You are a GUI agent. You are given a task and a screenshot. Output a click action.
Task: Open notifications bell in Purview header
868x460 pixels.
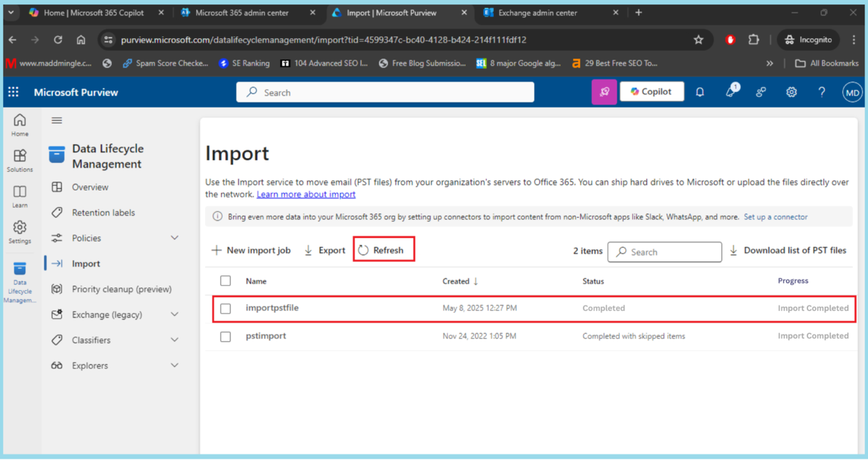699,92
